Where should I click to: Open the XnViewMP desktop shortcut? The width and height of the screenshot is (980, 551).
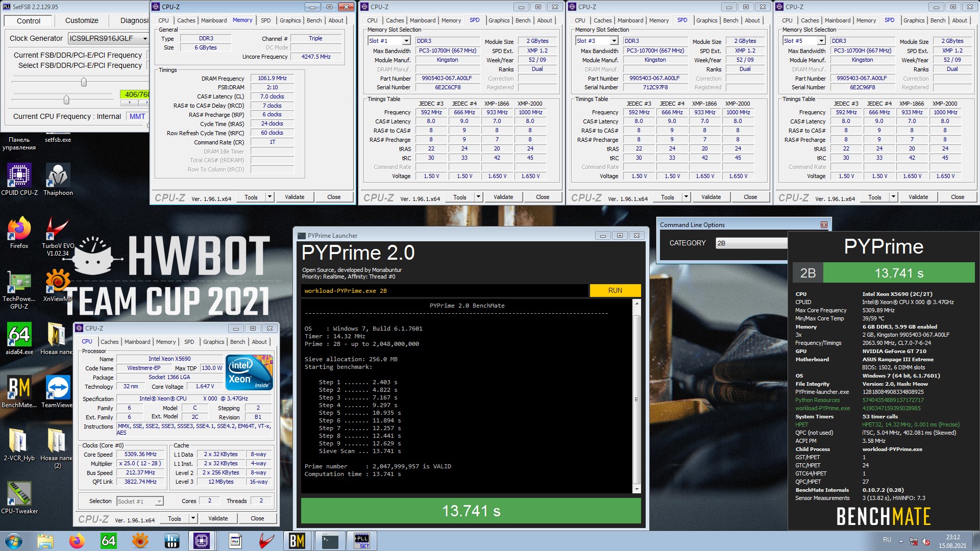pos(58,286)
